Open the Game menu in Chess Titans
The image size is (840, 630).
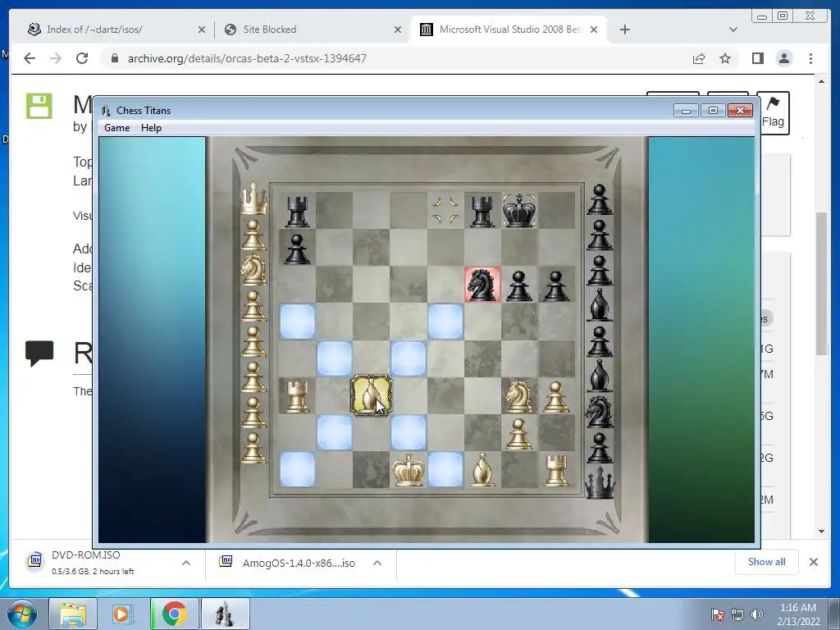[x=116, y=127]
